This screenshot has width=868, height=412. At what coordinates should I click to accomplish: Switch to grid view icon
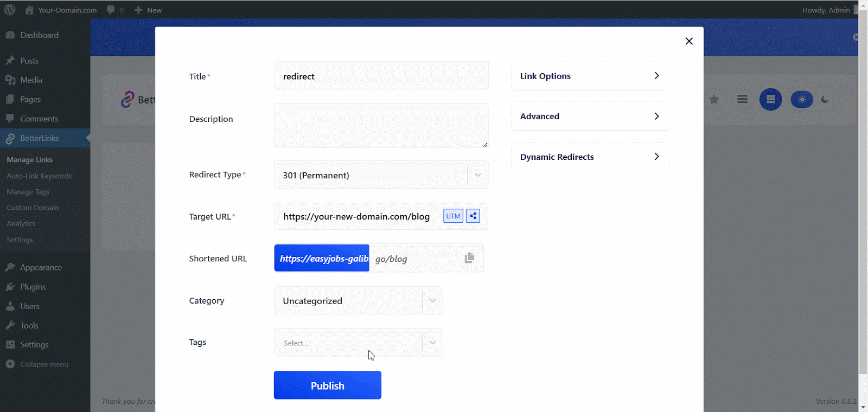point(770,99)
